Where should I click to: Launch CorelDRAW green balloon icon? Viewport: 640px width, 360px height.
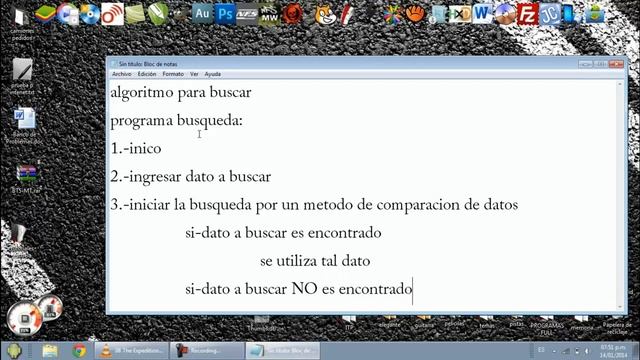(x=158, y=14)
